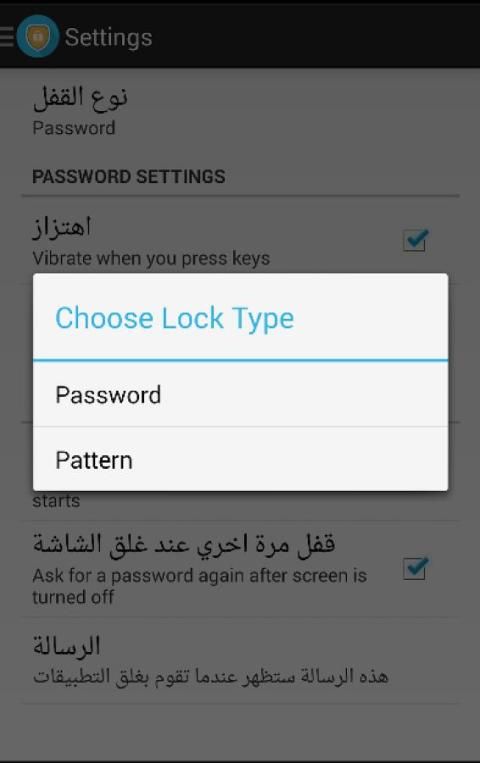Tap the Choose Lock Type dialog title
Image resolution: width=480 pixels, height=763 pixels.
pos(174,318)
